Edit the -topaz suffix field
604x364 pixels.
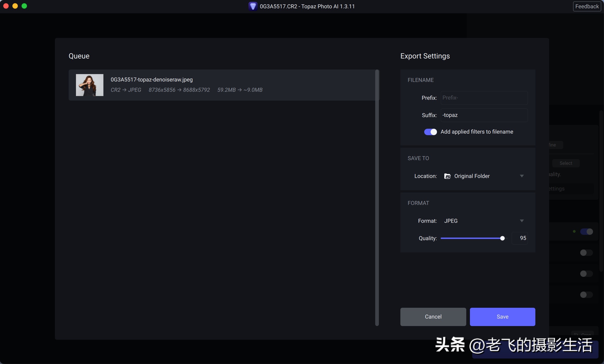click(x=484, y=115)
